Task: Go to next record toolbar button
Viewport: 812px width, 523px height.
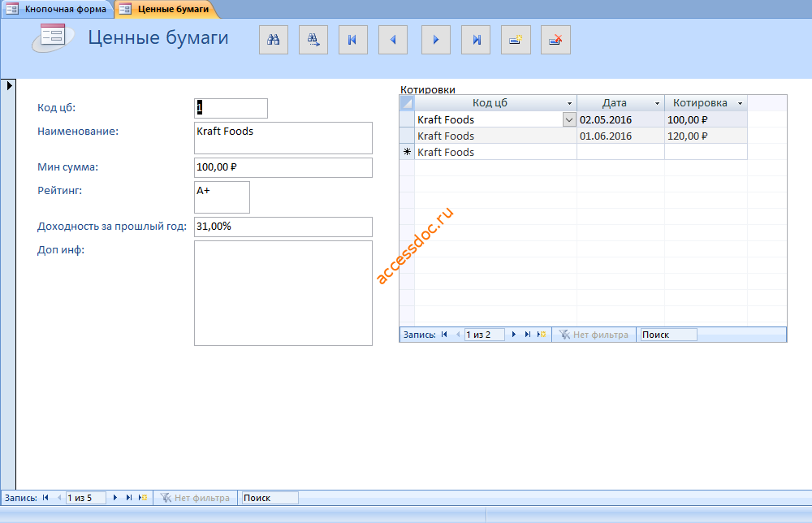Action: pos(436,40)
